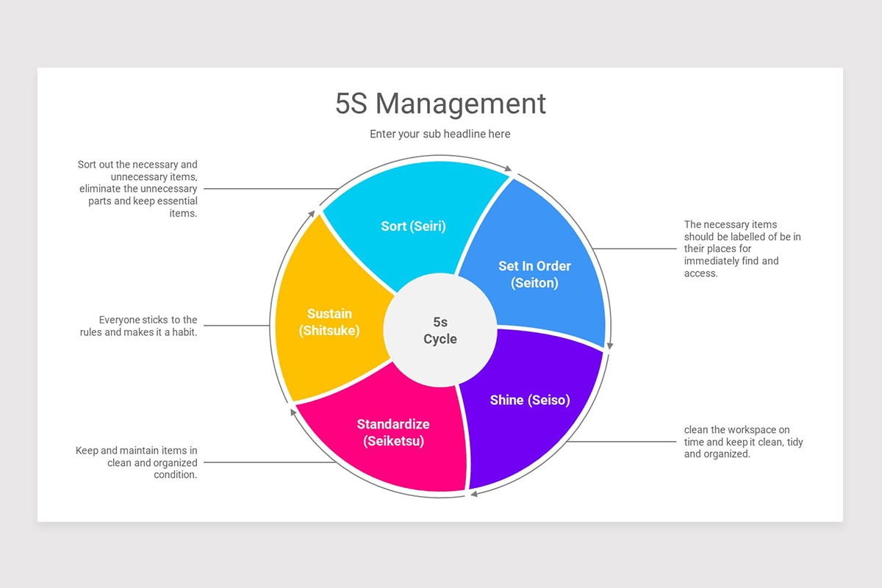Click the central '5s Cycle' circle

[x=440, y=330]
